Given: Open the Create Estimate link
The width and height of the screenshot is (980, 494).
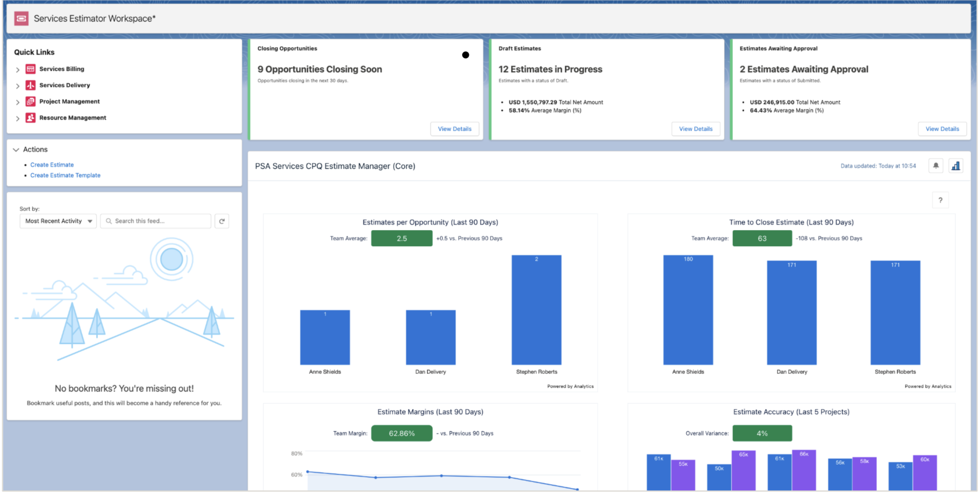Looking at the screenshot, I should [x=52, y=165].
